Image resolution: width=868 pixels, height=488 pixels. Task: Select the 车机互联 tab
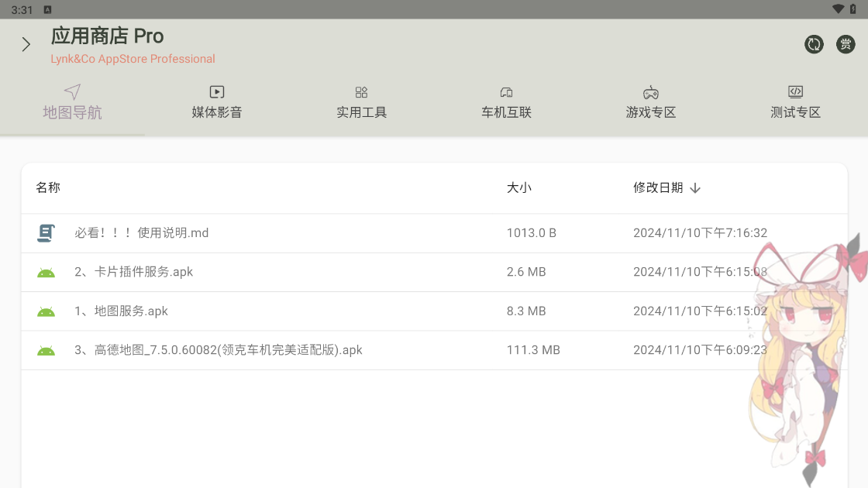(506, 103)
